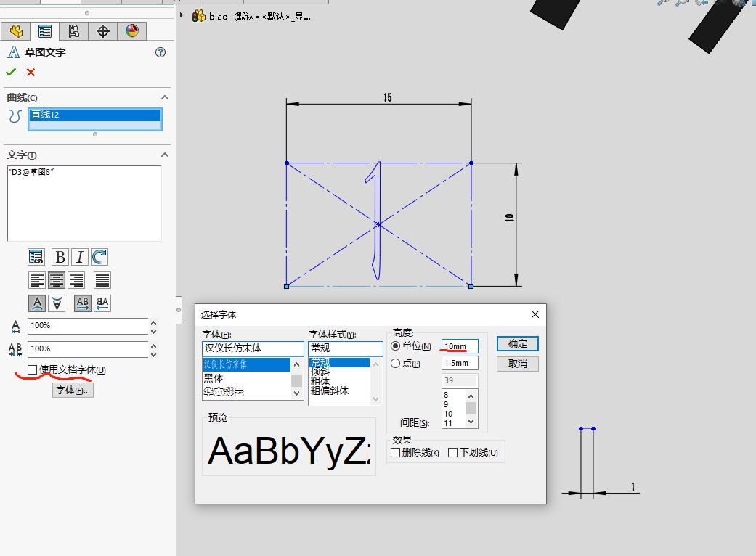Toggle the vertical text direction icon

[57, 303]
